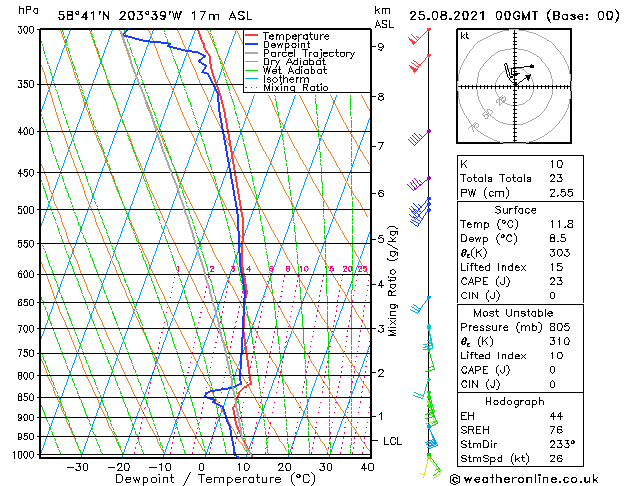Click the 'Dewpoint' legend entry
This screenshot has width=629, height=486.
point(286,45)
